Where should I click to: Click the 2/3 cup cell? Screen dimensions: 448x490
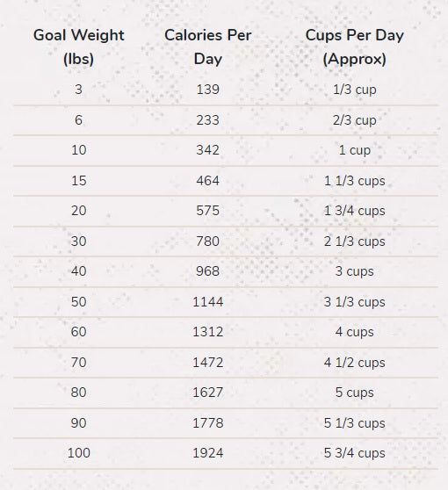click(355, 120)
